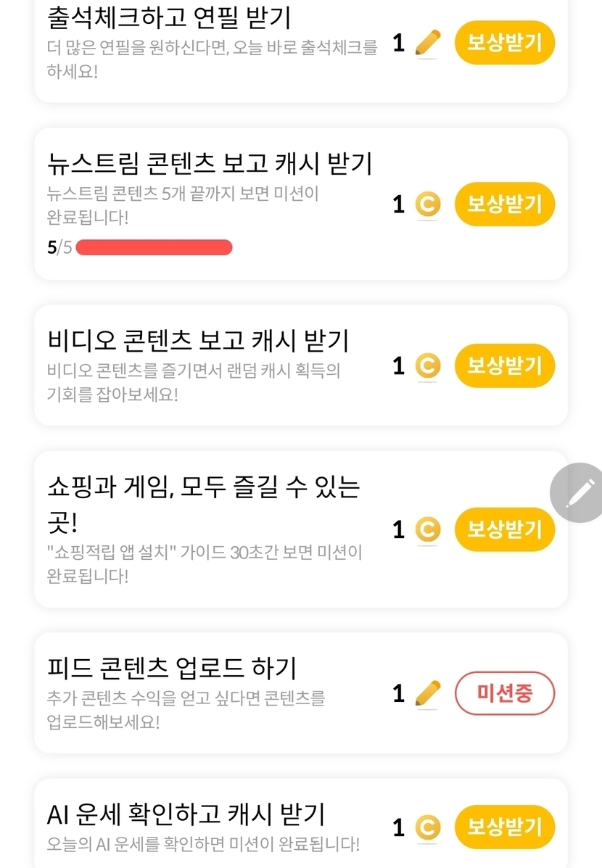Tap the 미션중 button for 피드 콘텐츠
The width and height of the screenshot is (602, 868).
pos(505,694)
